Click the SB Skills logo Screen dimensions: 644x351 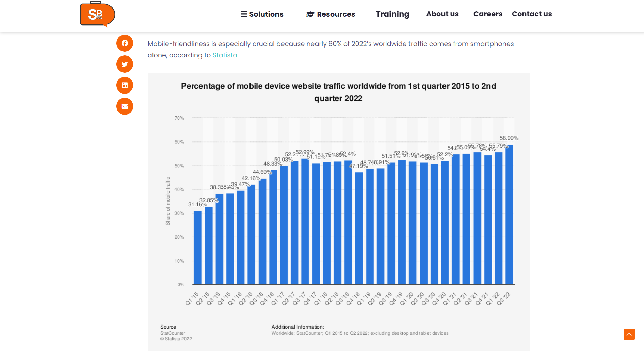[x=97, y=14]
